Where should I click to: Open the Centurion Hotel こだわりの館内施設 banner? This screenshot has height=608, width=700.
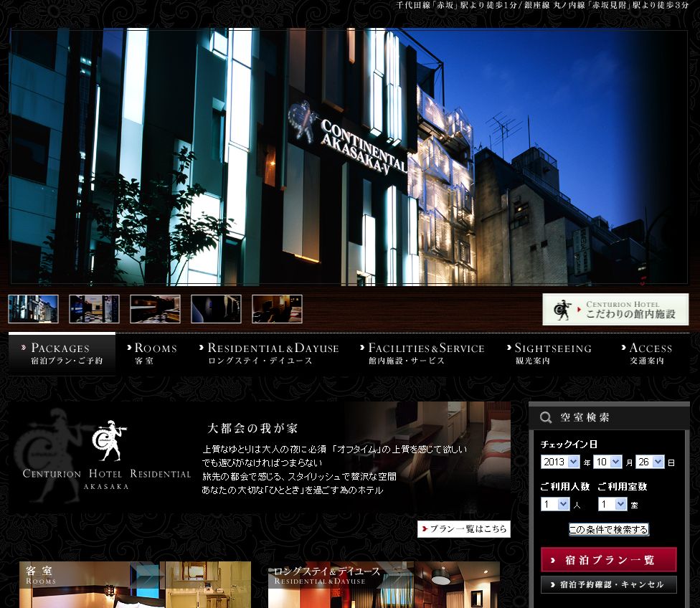[x=615, y=309]
